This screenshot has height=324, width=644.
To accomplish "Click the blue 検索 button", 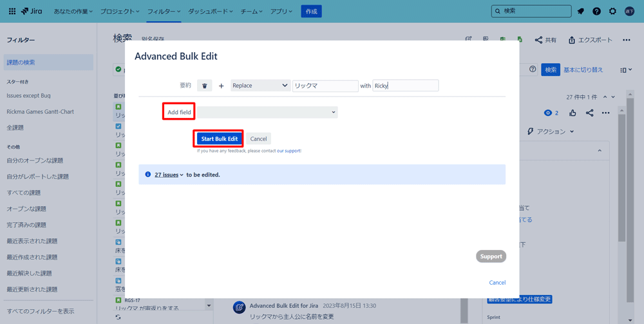I will [x=551, y=70].
